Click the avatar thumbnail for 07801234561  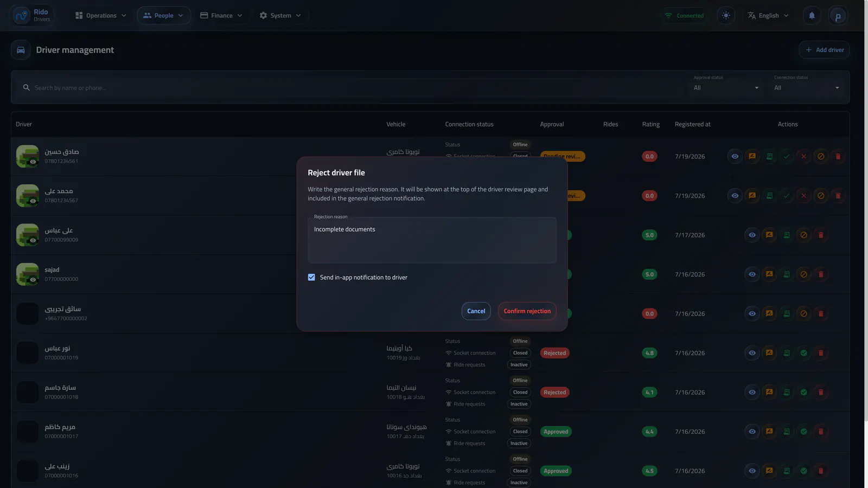coord(27,156)
